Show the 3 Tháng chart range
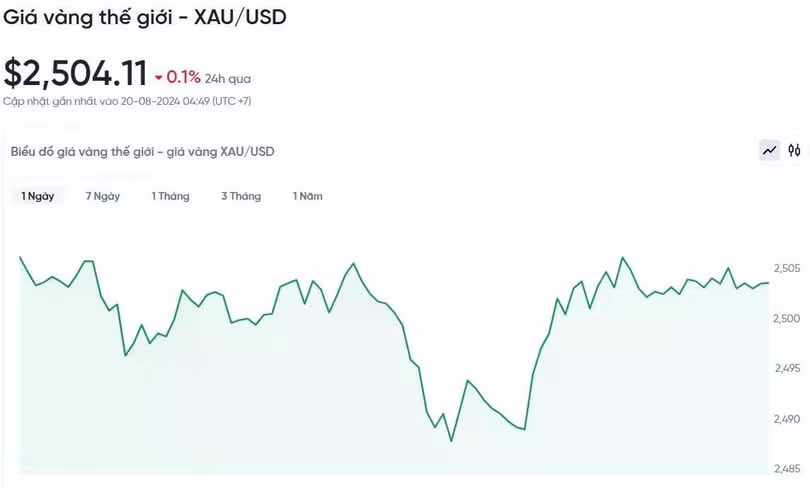Screen dimensions: 810x488 point(241,196)
